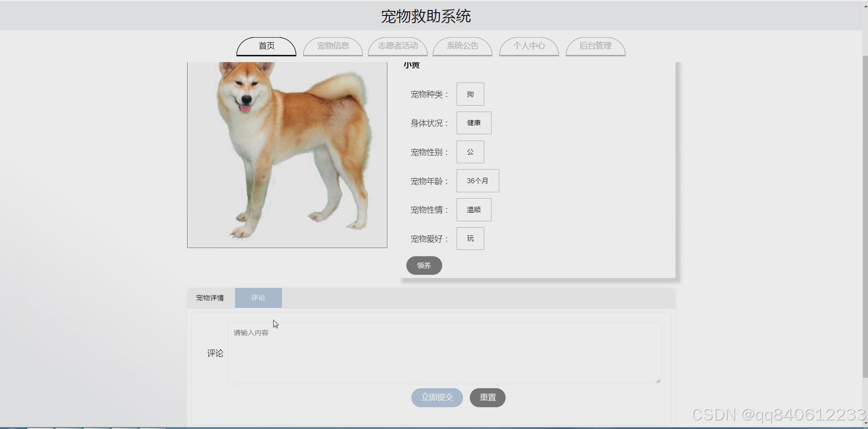Click the 宠物性情 value 温顺
The height and width of the screenshot is (429, 868).
474,210
